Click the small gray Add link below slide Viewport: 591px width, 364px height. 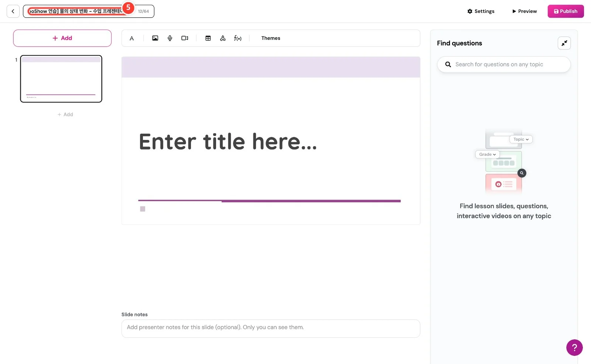[x=65, y=114]
